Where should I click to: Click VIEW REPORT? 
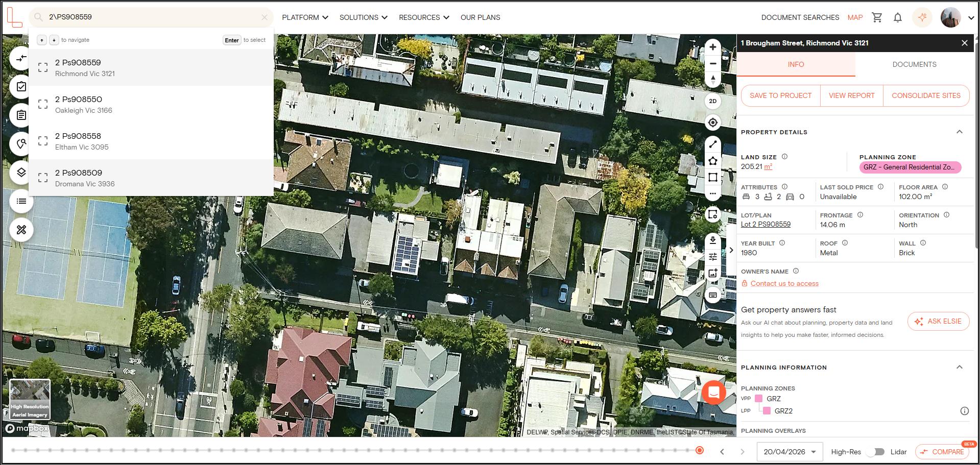[851, 95]
